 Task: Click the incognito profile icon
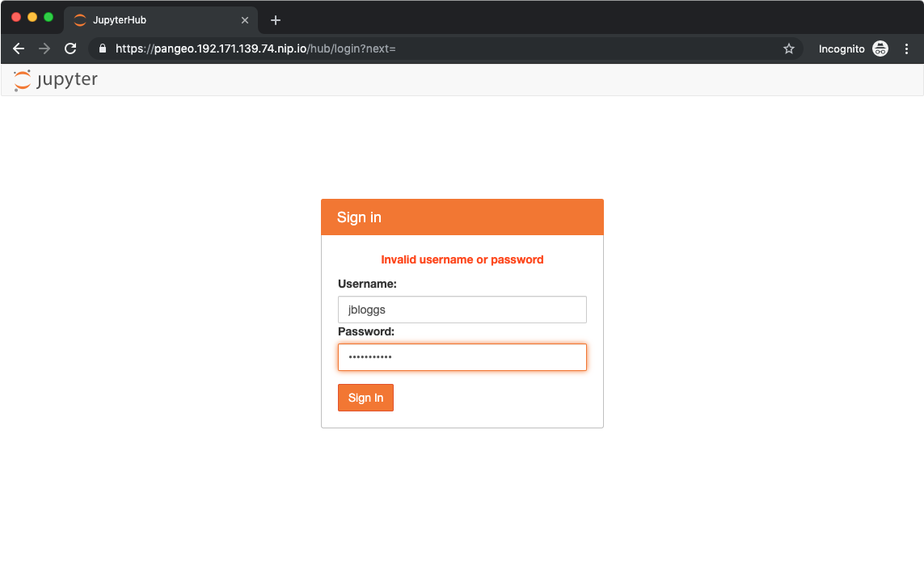pyautogui.click(x=880, y=48)
